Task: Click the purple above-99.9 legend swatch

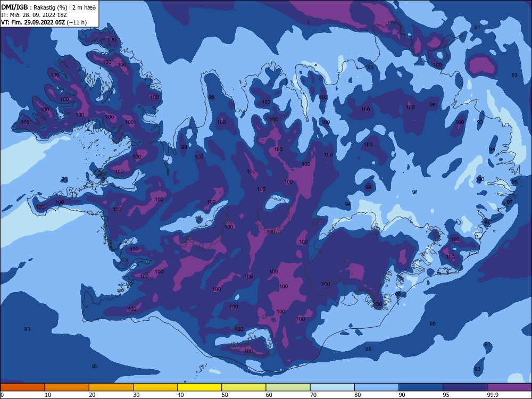Action: coord(509,387)
